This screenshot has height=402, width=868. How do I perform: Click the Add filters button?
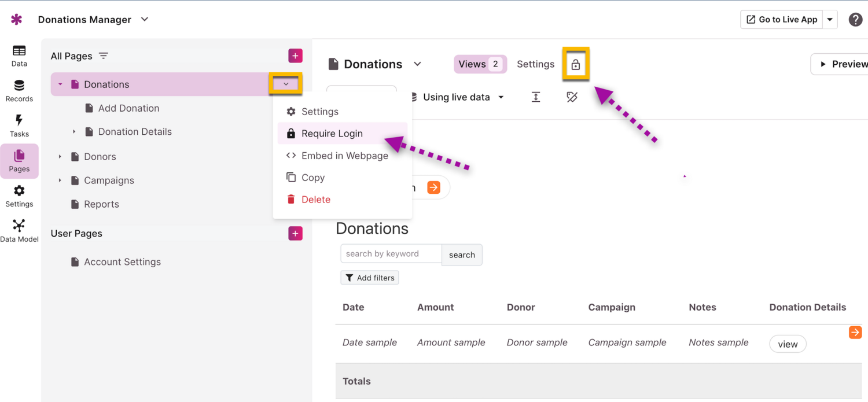(370, 278)
